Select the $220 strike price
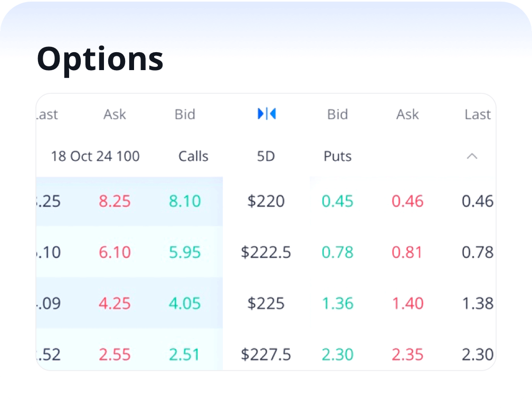Image resolution: width=532 pixels, height=408 pixels. pos(266,201)
